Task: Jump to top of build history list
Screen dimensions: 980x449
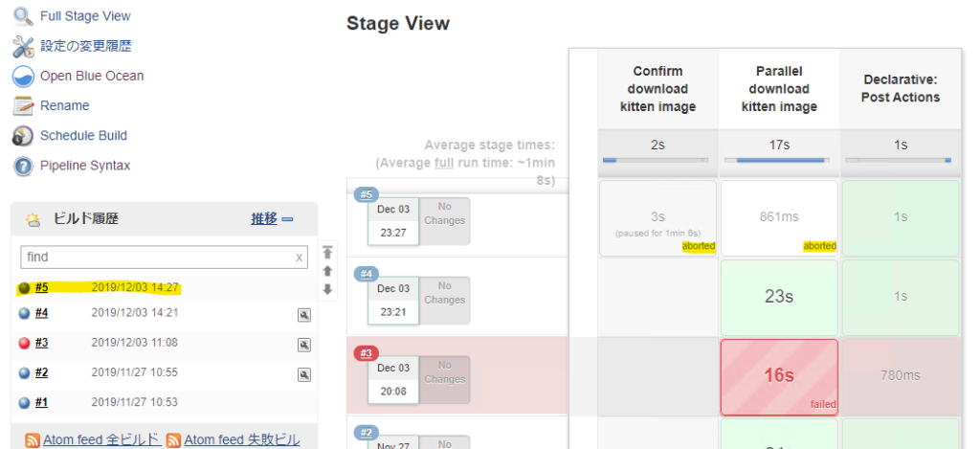Action: pyautogui.click(x=327, y=253)
